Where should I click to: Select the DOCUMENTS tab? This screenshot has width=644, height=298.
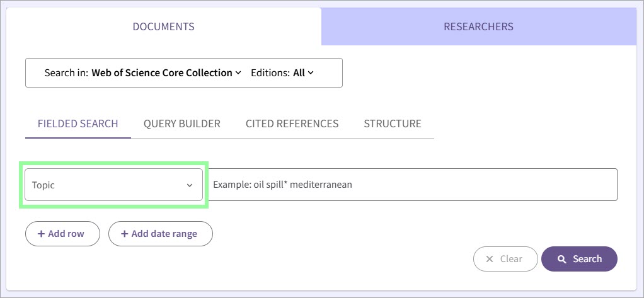pos(163,26)
